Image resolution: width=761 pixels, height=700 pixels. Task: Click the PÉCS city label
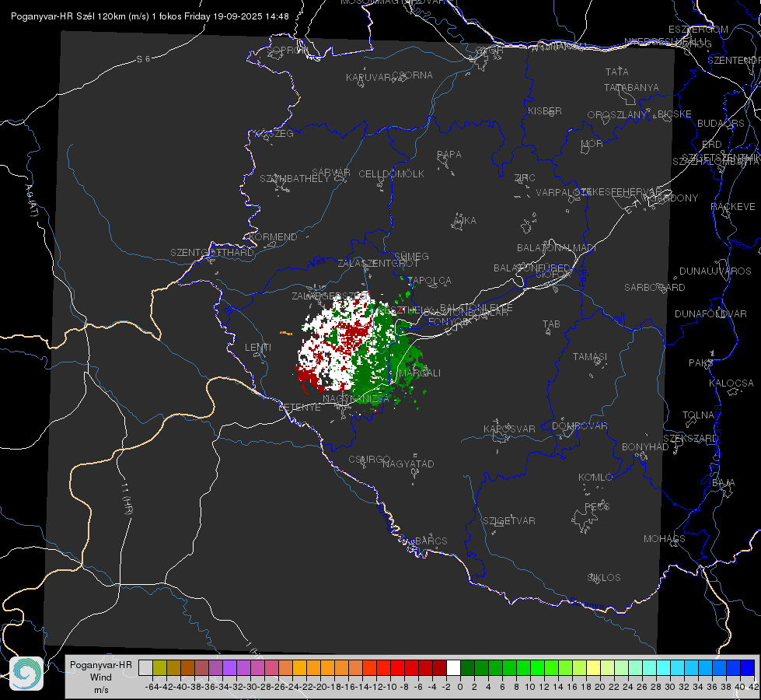pyautogui.click(x=596, y=507)
